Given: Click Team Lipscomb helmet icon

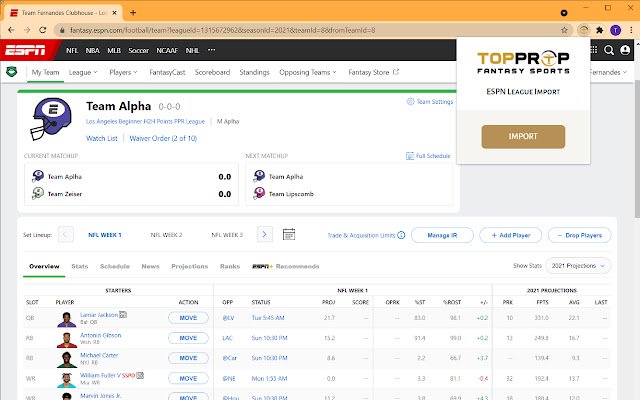Looking at the screenshot, I should 259,193.
